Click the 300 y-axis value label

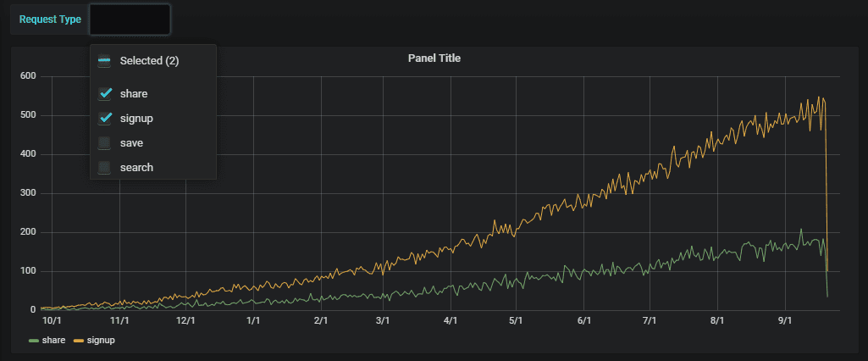(28, 193)
